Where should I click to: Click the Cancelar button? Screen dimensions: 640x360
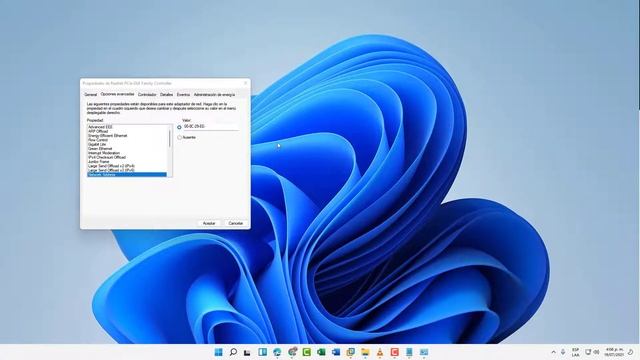tap(236, 223)
